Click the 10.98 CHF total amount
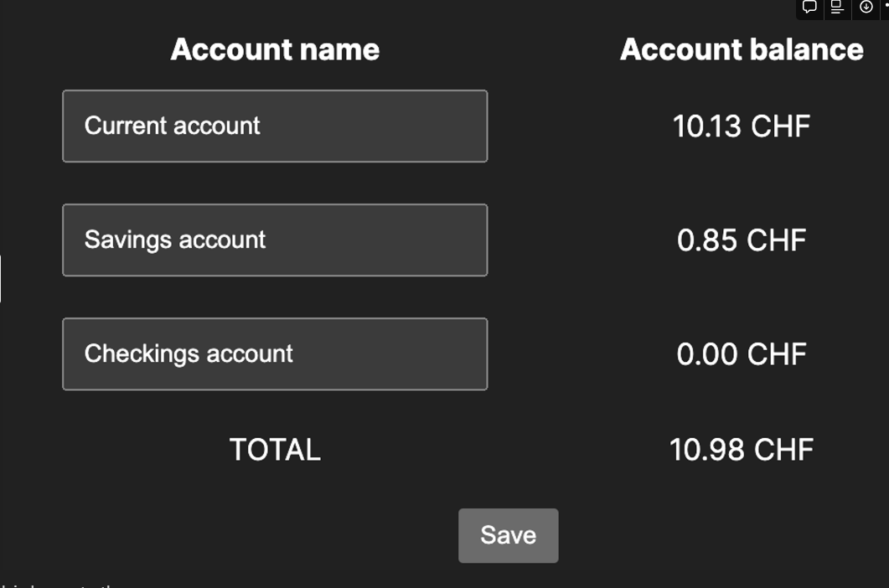Screen dimensions: 889x588 pos(741,450)
